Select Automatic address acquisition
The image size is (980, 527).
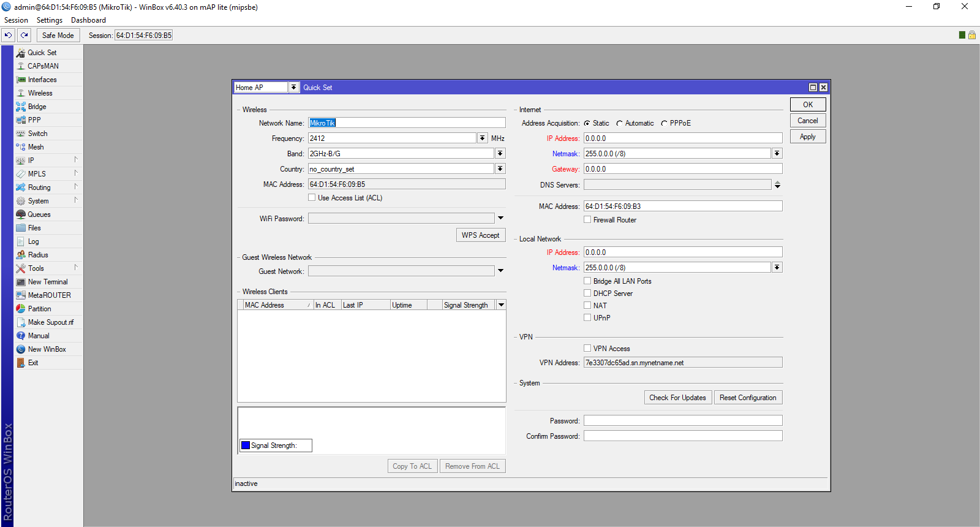click(619, 123)
